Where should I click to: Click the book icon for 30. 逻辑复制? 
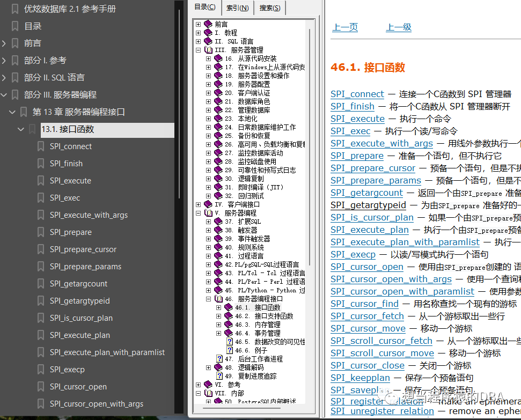click(x=218, y=179)
